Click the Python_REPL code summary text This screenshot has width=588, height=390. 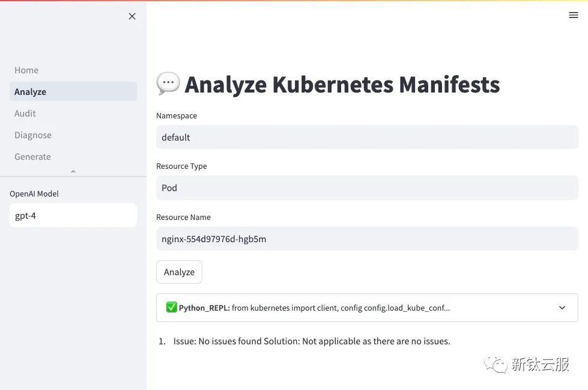(341, 308)
